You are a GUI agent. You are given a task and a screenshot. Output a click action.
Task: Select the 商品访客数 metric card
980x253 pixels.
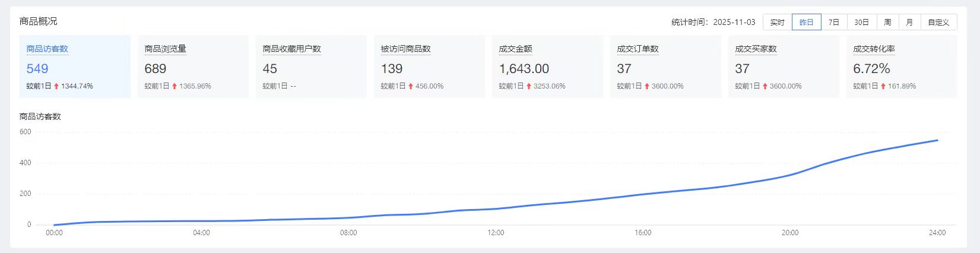point(75,67)
